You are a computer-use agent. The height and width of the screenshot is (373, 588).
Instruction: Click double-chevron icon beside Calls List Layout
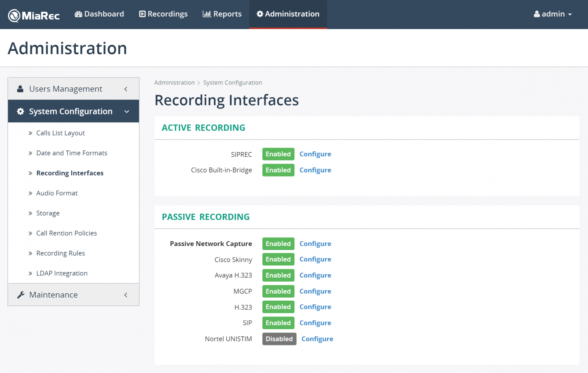[x=30, y=133]
